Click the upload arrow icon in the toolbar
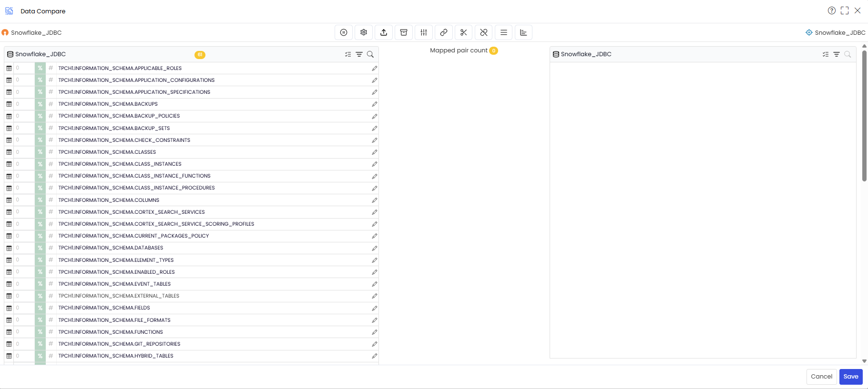 coord(384,32)
